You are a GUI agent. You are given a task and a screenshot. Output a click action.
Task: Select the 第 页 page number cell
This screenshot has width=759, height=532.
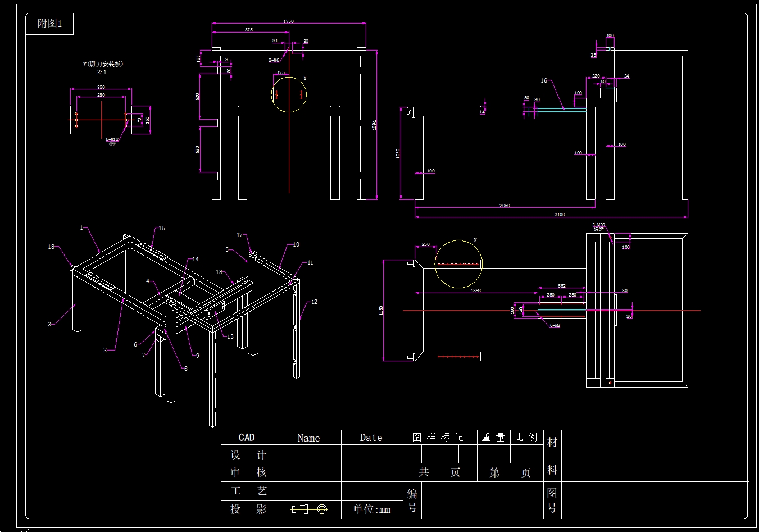click(x=510, y=472)
